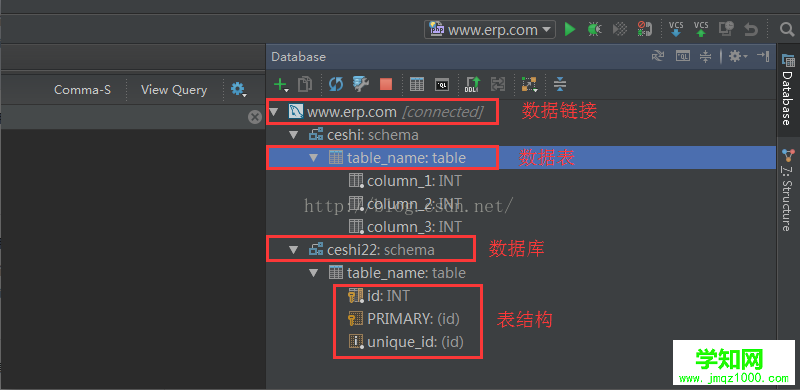Image resolution: width=800 pixels, height=390 pixels.
Task: Refresh database with blue circular arrows
Action: pos(336,84)
